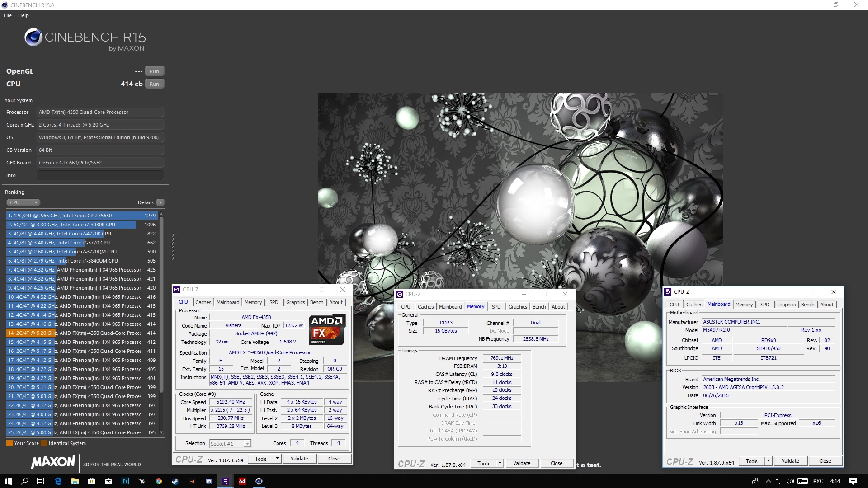This screenshot has height=488, width=868.
Task: Open the Mainboard tab in the CPU-Z Memory window
Action: point(450,307)
